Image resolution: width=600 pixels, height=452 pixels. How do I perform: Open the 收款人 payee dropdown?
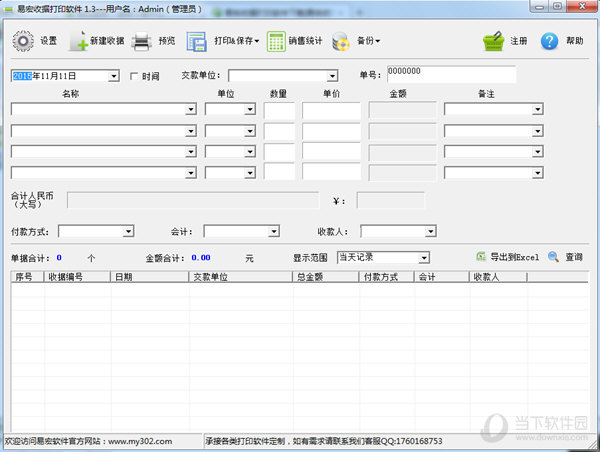pos(428,232)
